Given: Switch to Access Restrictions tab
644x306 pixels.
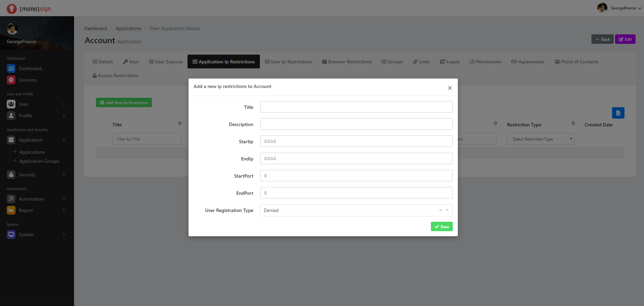Looking at the screenshot, I should tap(115, 75).
